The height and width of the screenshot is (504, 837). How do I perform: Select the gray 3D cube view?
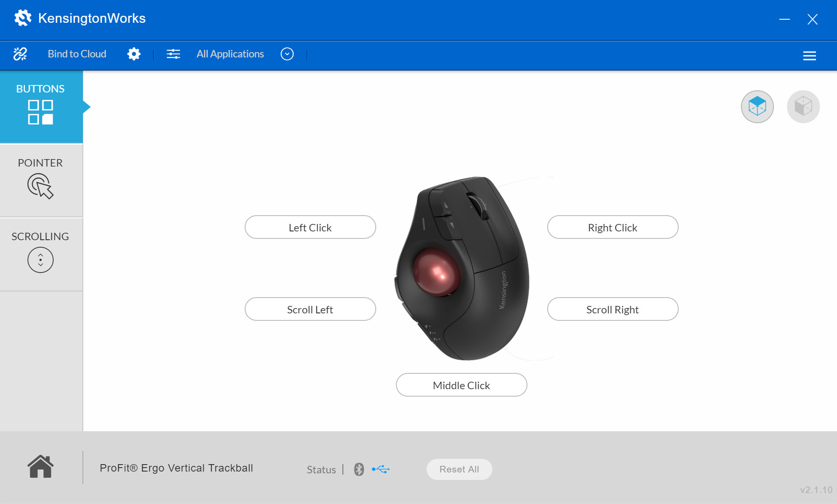tap(803, 106)
